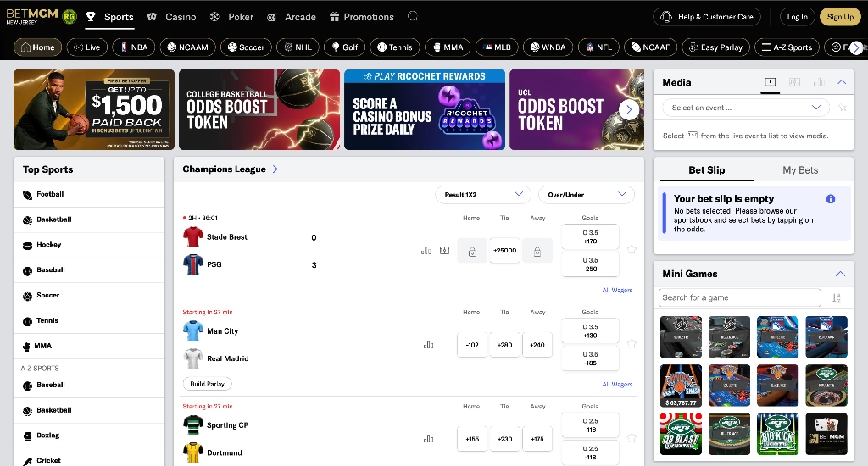Select the NBA sports pill

tap(133, 47)
